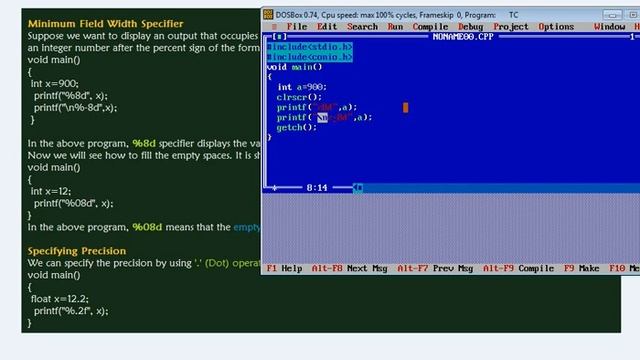Click Alt-F9 Compile in status bar
The image size is (640, 360).
pos(518,269)
